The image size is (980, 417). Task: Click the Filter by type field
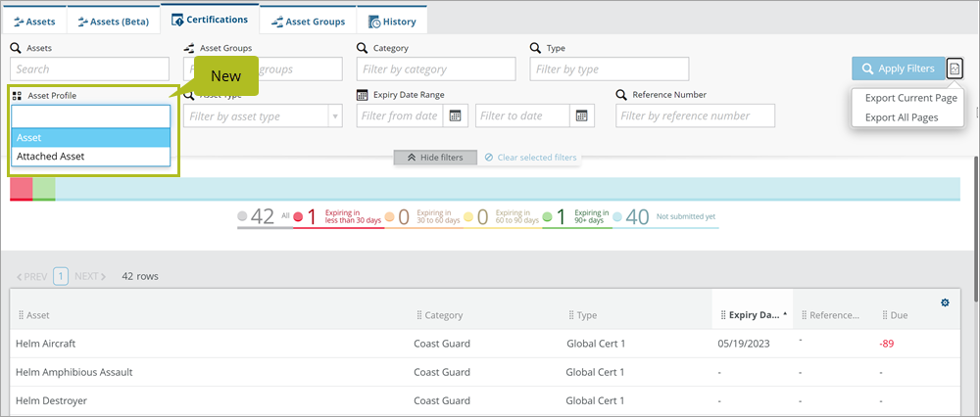click(610, 69)
